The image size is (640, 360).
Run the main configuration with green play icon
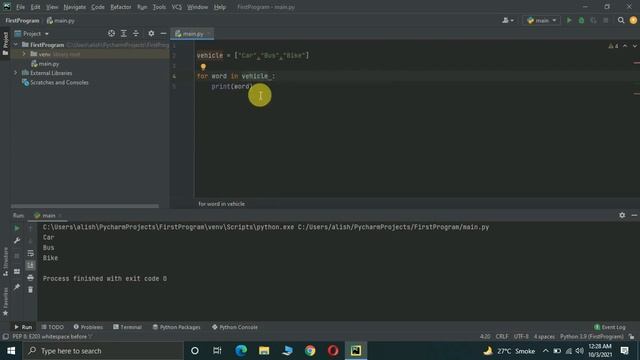[569, 20]
